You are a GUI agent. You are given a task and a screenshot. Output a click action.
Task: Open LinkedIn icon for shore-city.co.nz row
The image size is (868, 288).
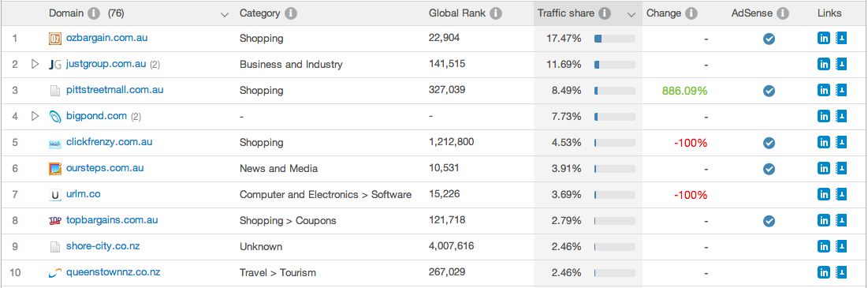pyautogui.click(x=824, y=246)
